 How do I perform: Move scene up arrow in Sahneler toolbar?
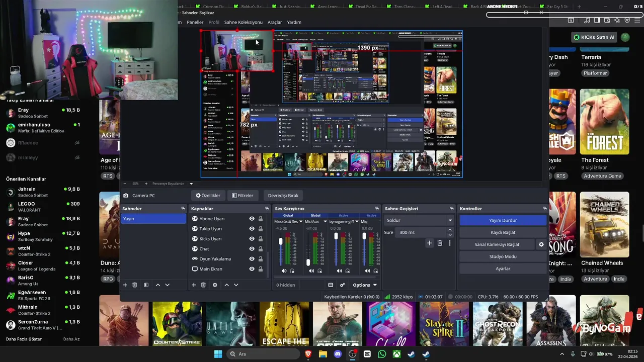click(x=157, y=285)
